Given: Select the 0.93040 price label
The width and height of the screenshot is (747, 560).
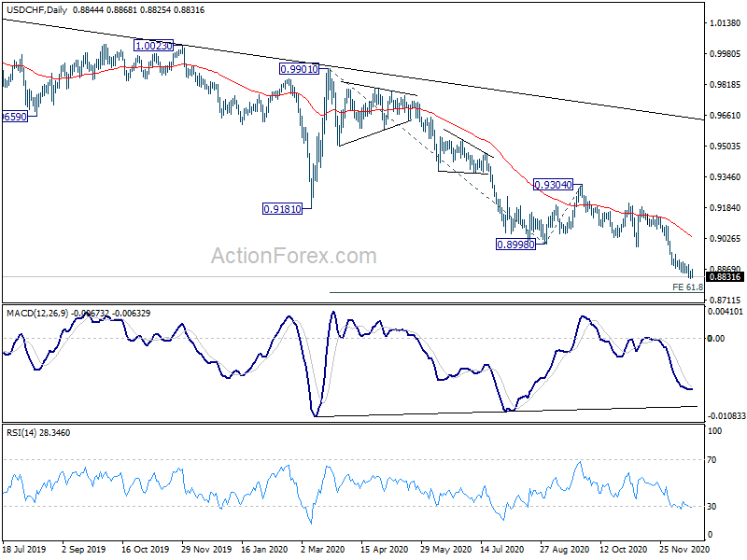Looking at the screenshot, I should [x=553, y=185].
